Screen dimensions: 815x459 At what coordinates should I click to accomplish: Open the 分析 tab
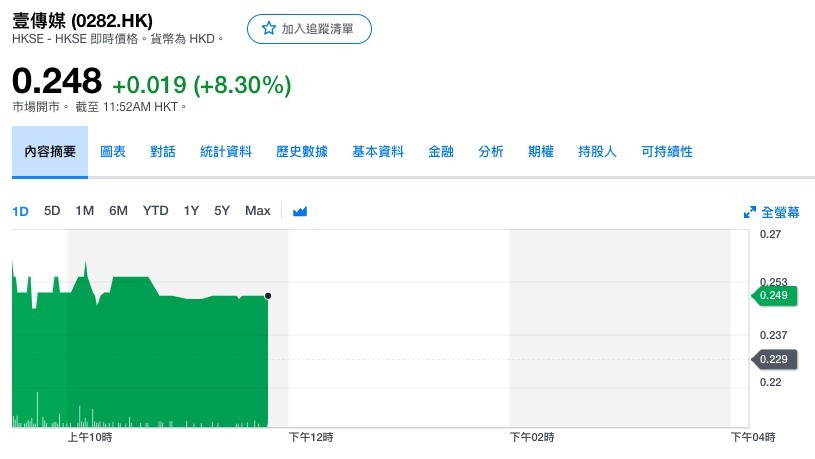[491, 152]
